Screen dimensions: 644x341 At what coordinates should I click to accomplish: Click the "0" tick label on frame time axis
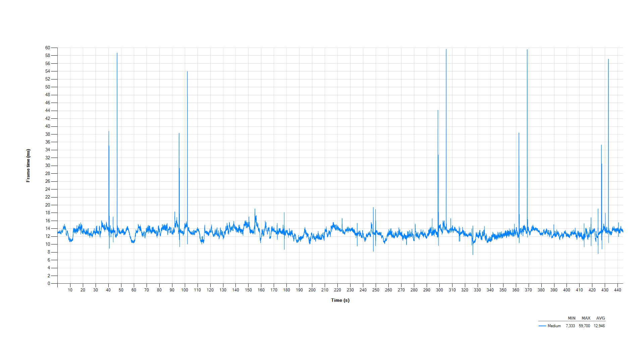[x=49, y=283]
